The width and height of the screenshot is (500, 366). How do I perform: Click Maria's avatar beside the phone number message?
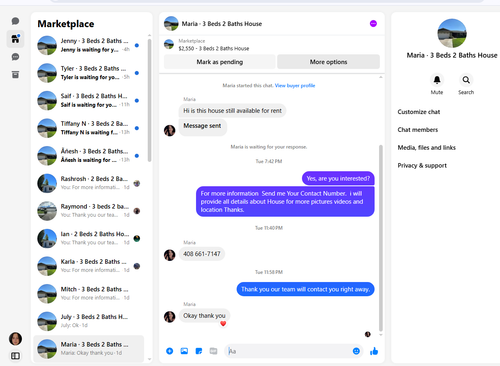pyautogui.click(x=170, y=255)
